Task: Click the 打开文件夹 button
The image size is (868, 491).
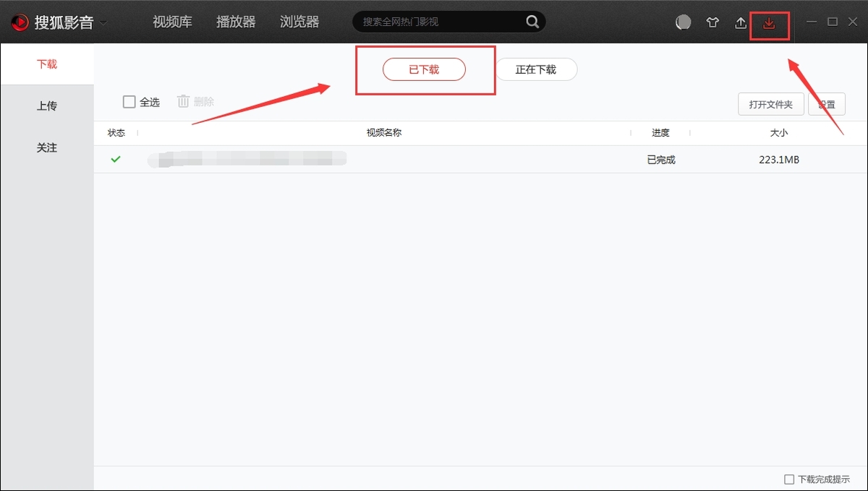Action: [x=770, y=103]
